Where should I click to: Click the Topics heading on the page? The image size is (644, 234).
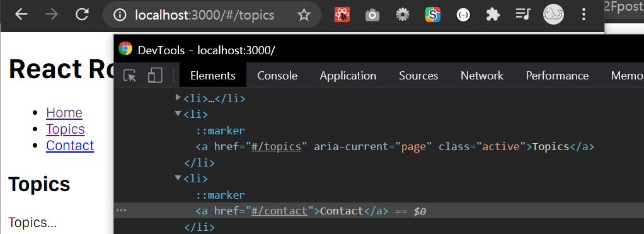tap(40, 184)
